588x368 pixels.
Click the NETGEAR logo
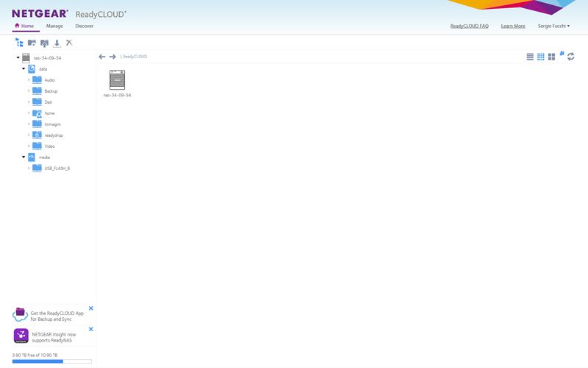pos(40,14)
